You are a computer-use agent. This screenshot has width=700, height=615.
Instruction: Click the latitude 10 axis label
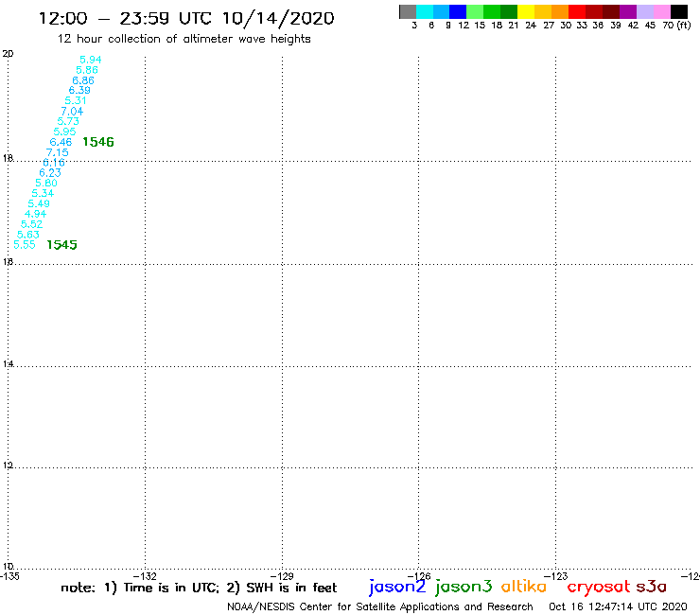pyautogui.click(x=8, y=567)
